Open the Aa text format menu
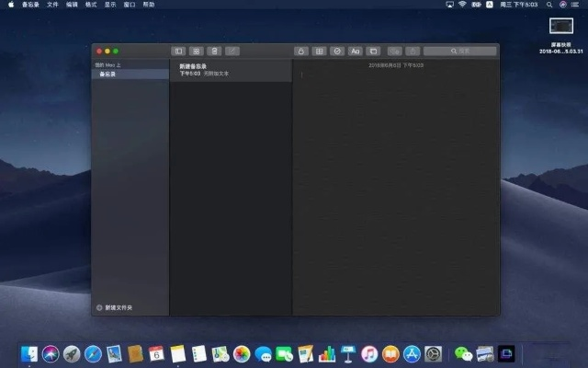 (355, 51)
